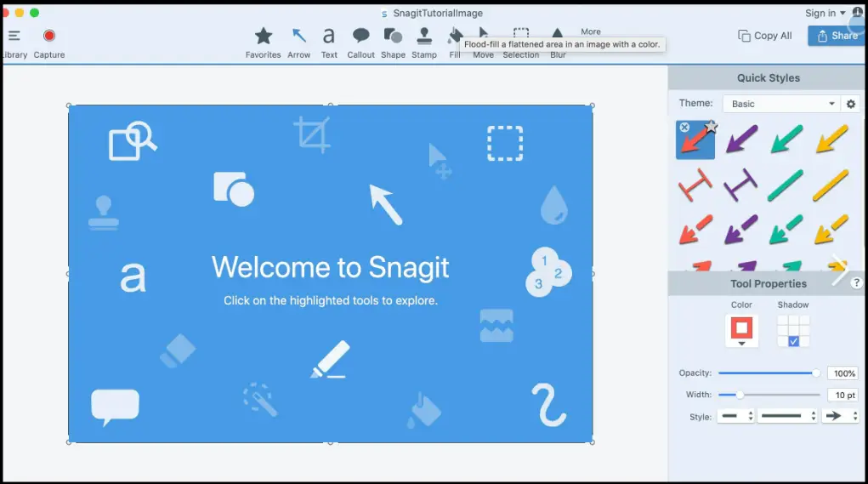
Task: Click the paint bucket icon in tutorial image
Action: tap(424, 410)
